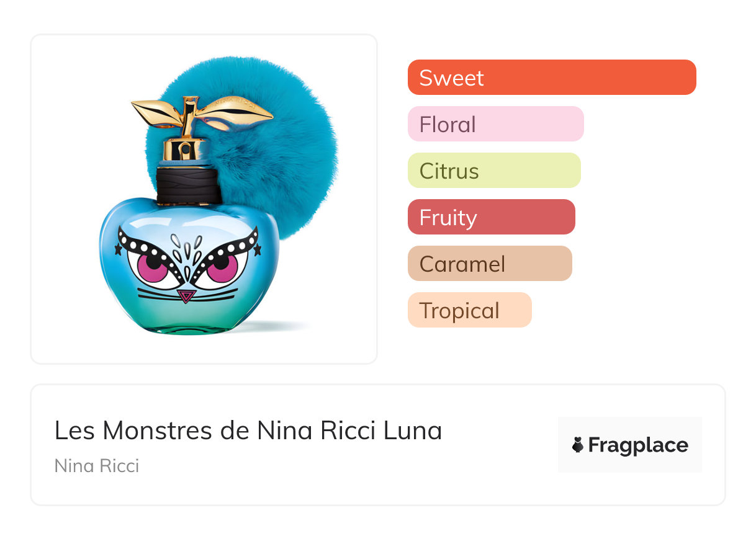Viewport: 756px width, 536px height.
Task: Click the Fragplace perfume logo icon
Action: click(578, 445)
